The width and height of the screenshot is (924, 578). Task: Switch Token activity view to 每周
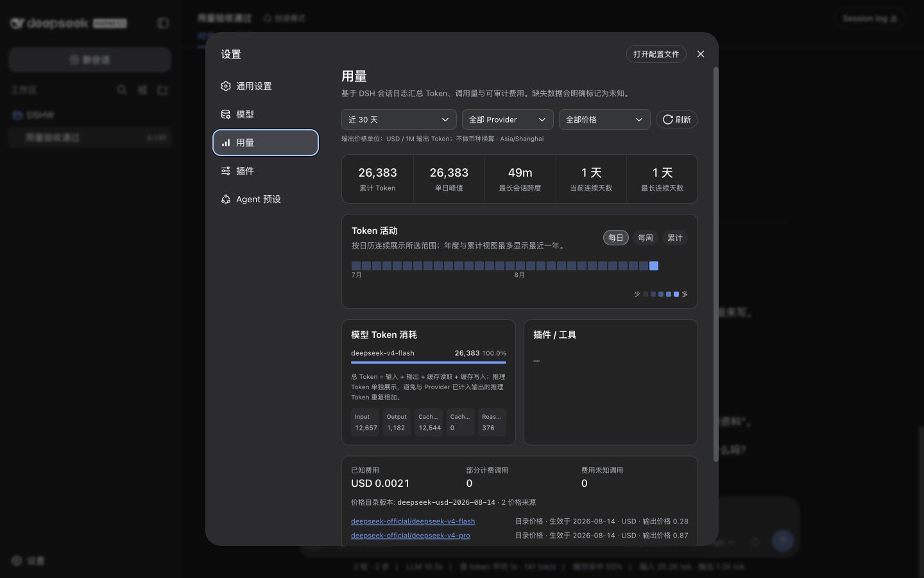tap(646, 238)
